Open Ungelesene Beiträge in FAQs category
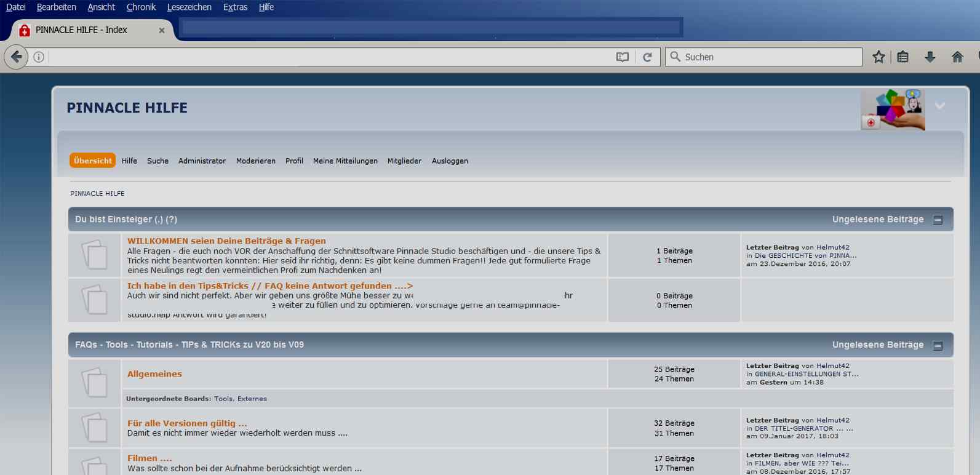This screenshot has width=980, height=475. [x=878, y=345]
